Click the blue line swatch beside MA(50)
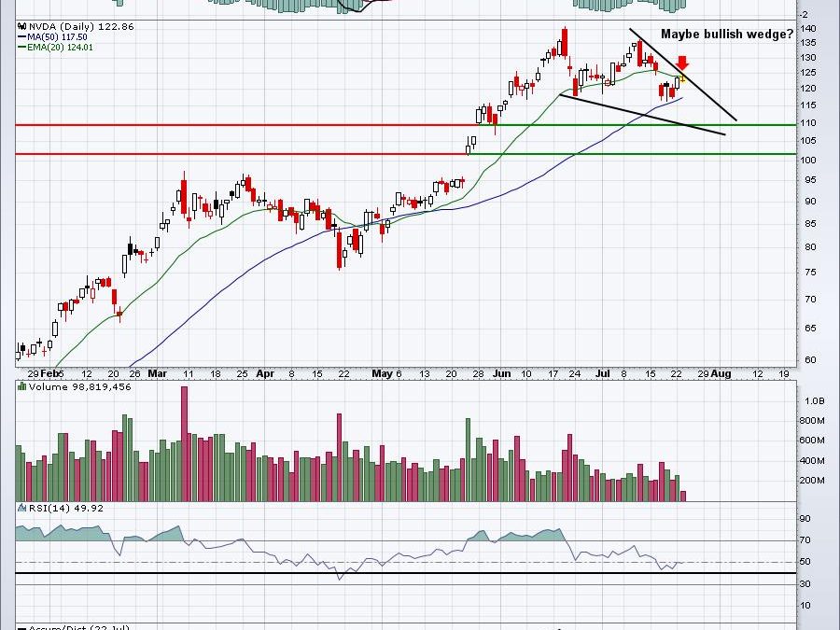This screenshot has width=840, height=630. point(22,37)
